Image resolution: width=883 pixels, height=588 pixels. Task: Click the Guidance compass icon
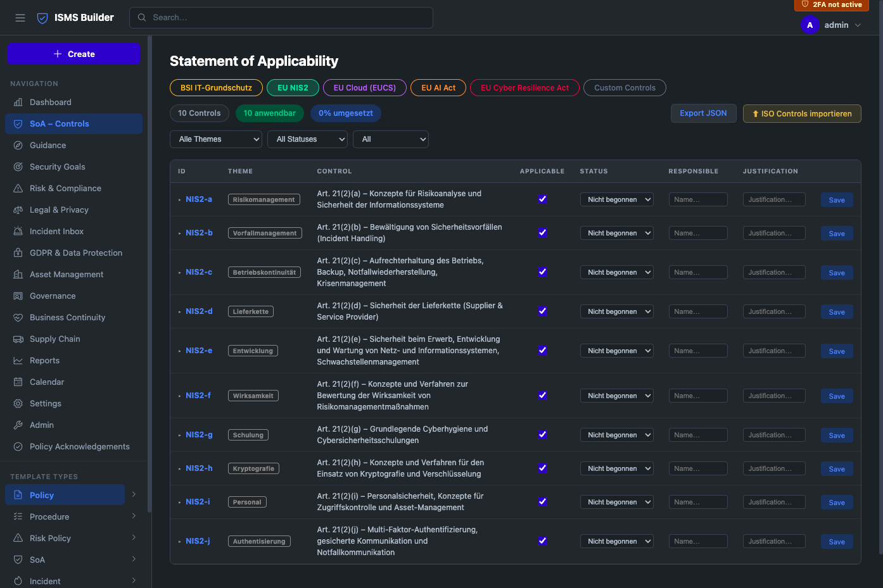point(18,146)
